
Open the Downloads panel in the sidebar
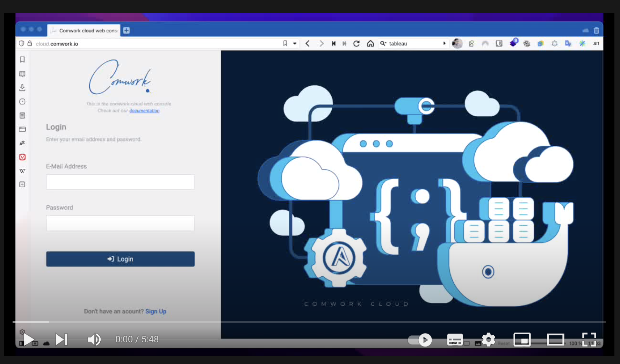coord(22,88)
